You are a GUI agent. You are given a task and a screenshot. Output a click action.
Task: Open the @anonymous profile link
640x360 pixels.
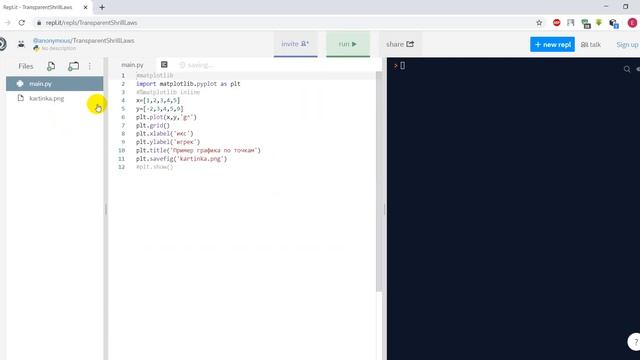click(x=51, y=40)
